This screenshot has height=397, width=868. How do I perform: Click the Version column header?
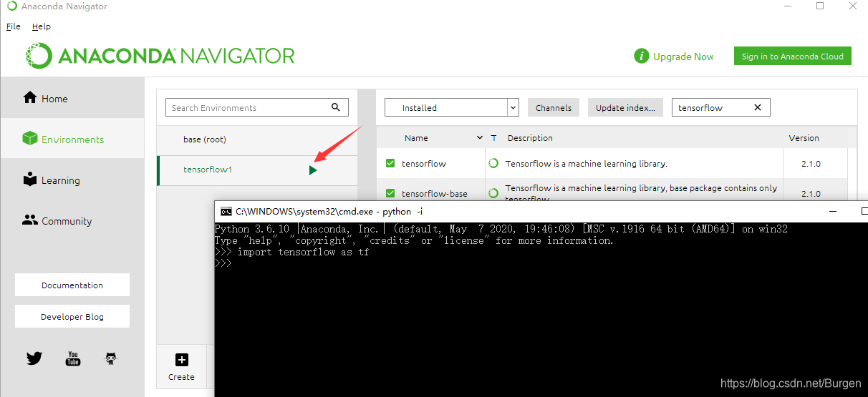tap(804, 138)
